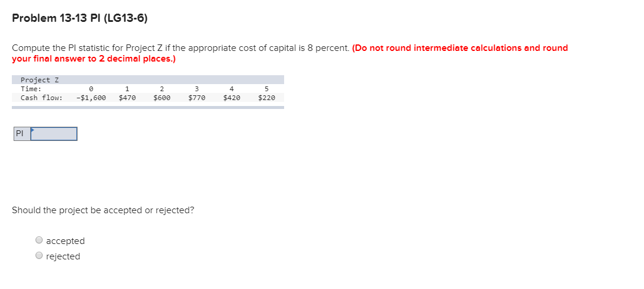Viewport: 644px width, 289px height.
Task: Click the blue triangle marker in PI field
Action: click(x=33, y=130)
